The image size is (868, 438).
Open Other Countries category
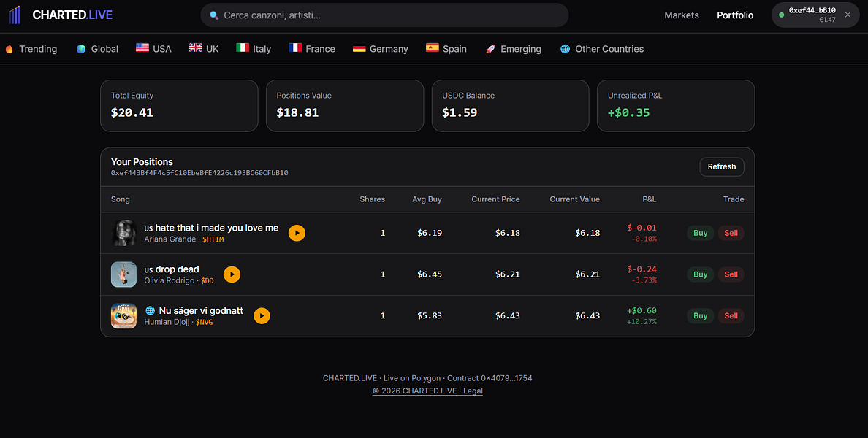(602, 49)
